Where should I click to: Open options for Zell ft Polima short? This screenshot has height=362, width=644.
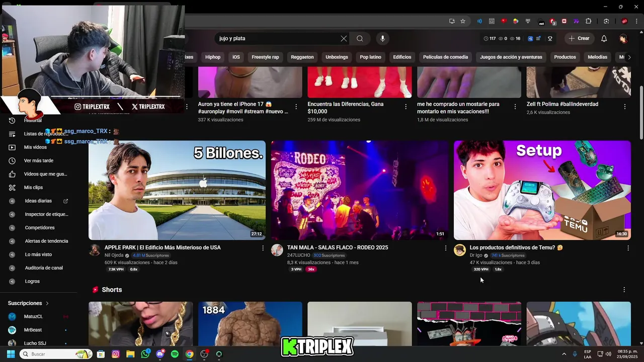tap(624, 107)
